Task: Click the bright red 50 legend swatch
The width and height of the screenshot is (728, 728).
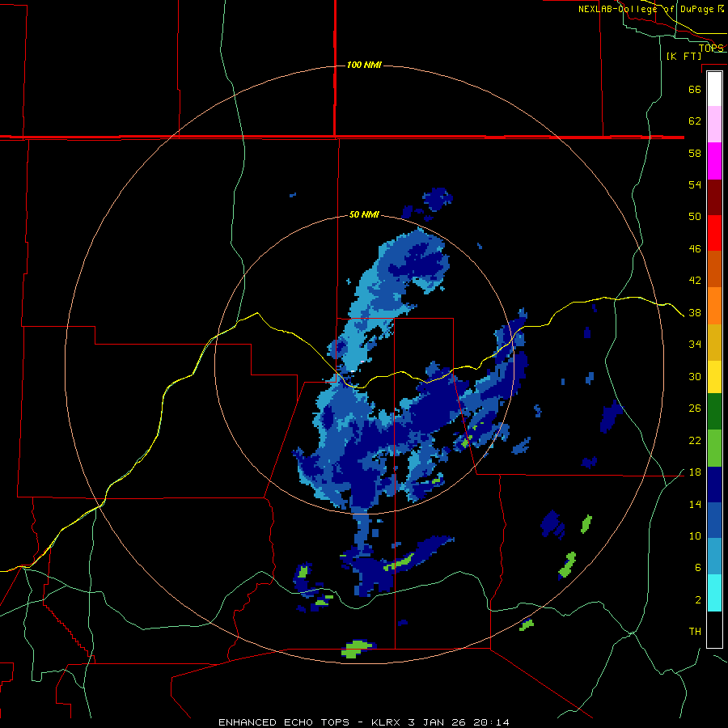Action: (x=714, y=233)
